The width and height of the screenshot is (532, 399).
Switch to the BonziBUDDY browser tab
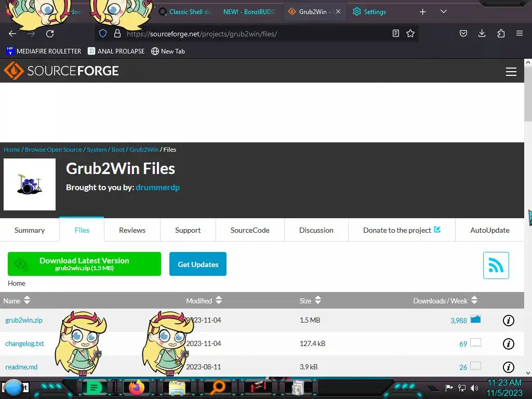click(x=249, y=12)
